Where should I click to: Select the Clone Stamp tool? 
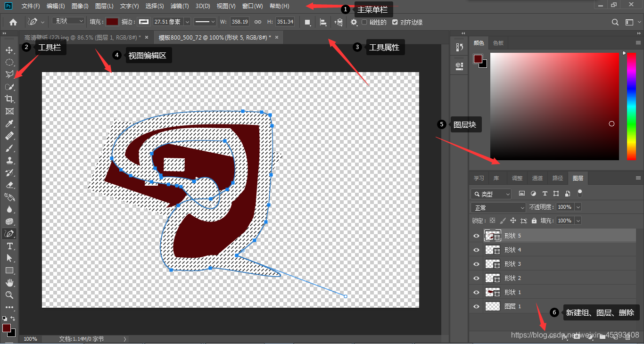[x=9, y=160]
